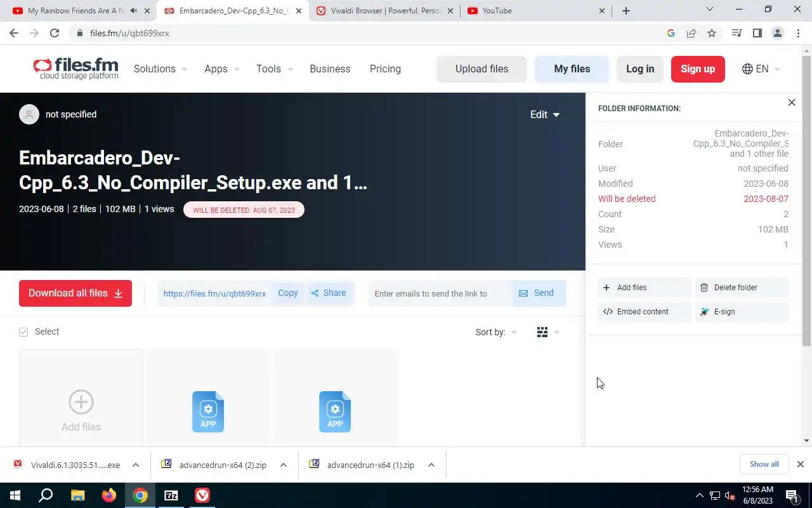Image resolution: width=812 pixels, height=508 pixels.
Task: Click Delete folder button
Action: (x=742, y=288)
